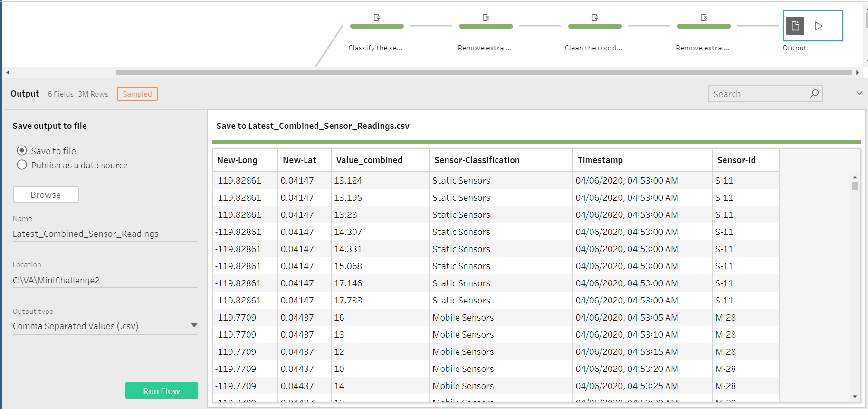Click the data table vertical scrollbar thumb

[855, 186]
